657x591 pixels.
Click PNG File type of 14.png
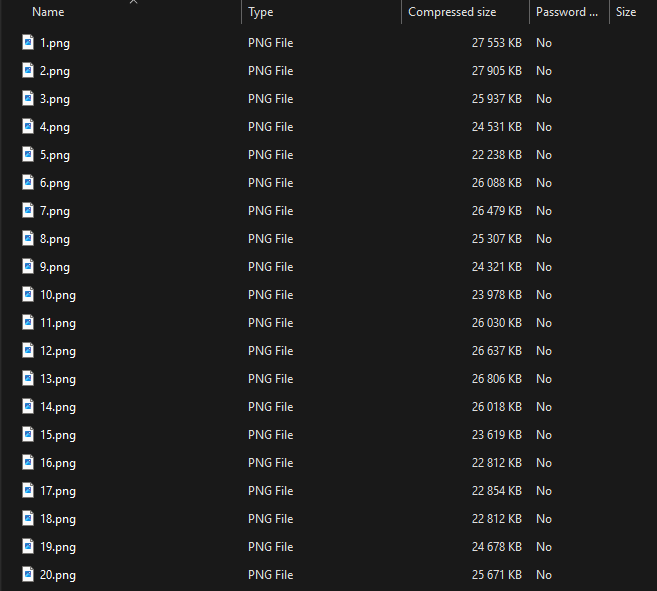[270, 407]
